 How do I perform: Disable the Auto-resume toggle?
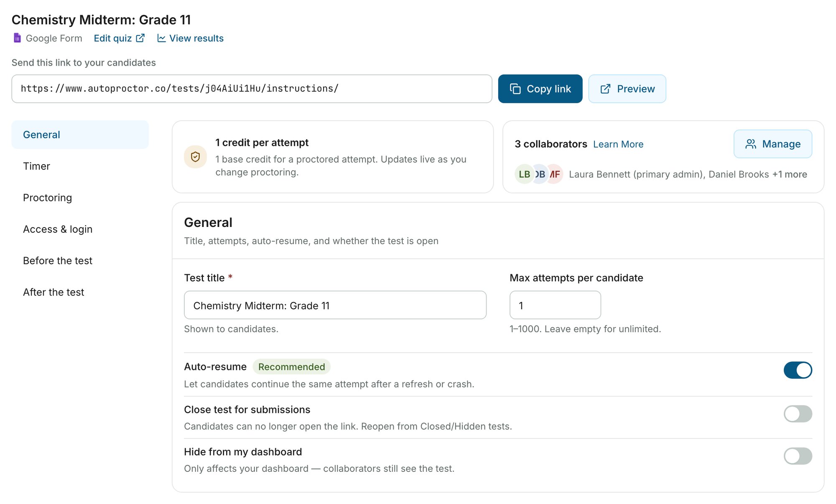798,370
